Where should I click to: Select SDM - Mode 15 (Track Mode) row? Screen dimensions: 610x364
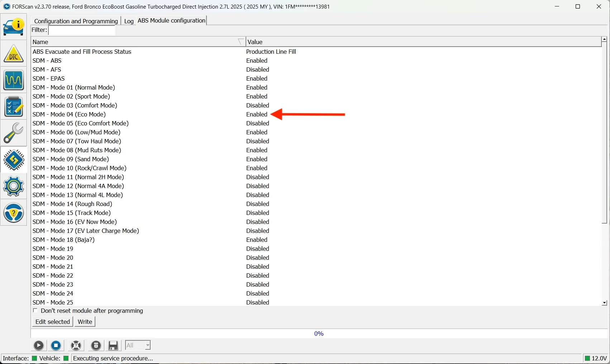point(316,213)
